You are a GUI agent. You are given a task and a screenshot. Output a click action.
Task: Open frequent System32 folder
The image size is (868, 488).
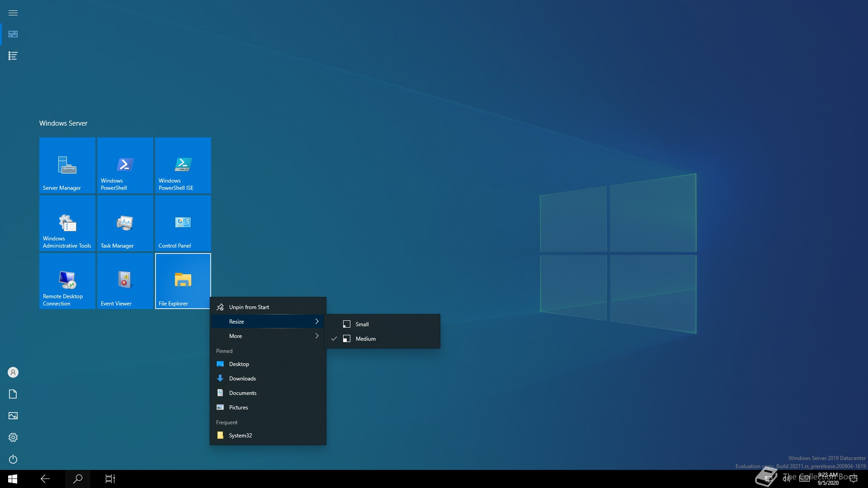(268, 436)
